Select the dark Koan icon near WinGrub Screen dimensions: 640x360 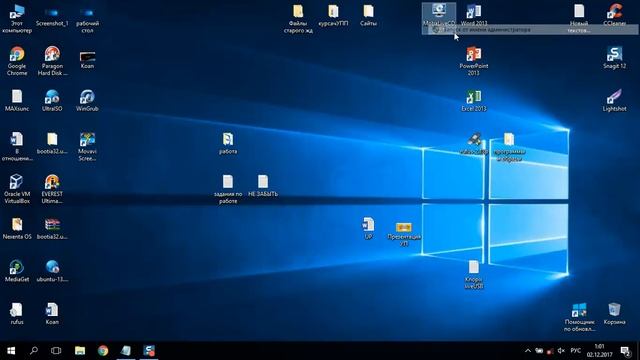click(87, 59)
